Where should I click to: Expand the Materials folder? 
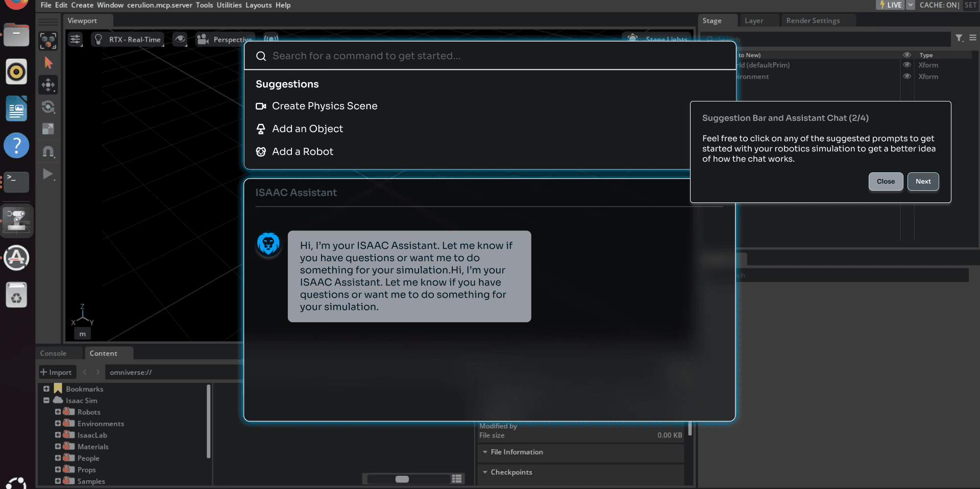pos(58,447)
